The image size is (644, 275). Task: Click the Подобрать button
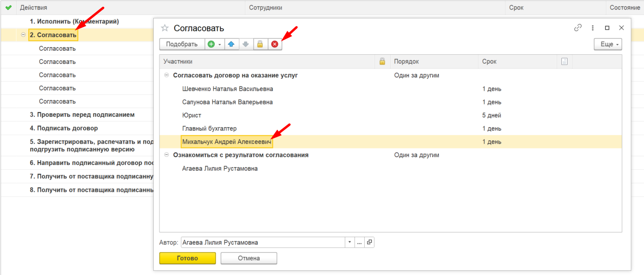(x=182, y=44)
